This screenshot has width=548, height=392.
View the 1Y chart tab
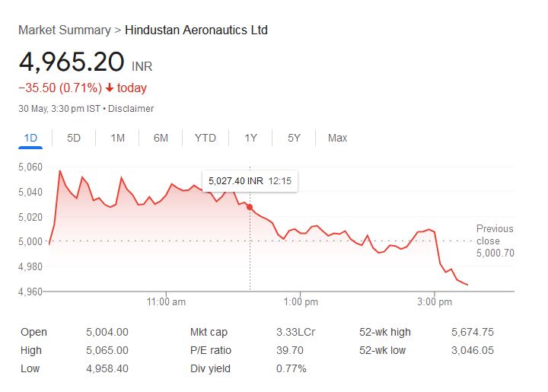pyautogui.click(x=250, y=138)
